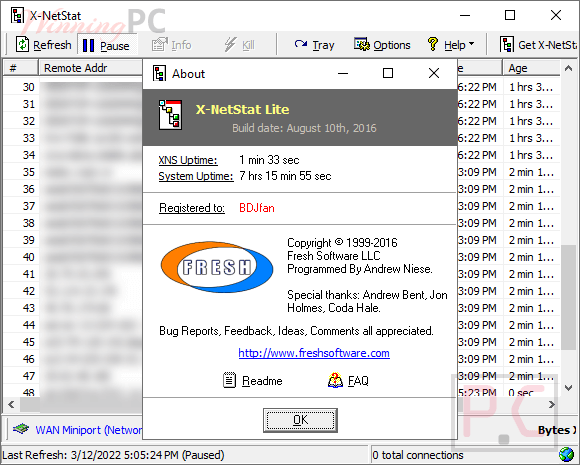The width and height of the screenshot is (580, 465).
Task: Click the Refresh page icon
Action: tap(22, 44)
